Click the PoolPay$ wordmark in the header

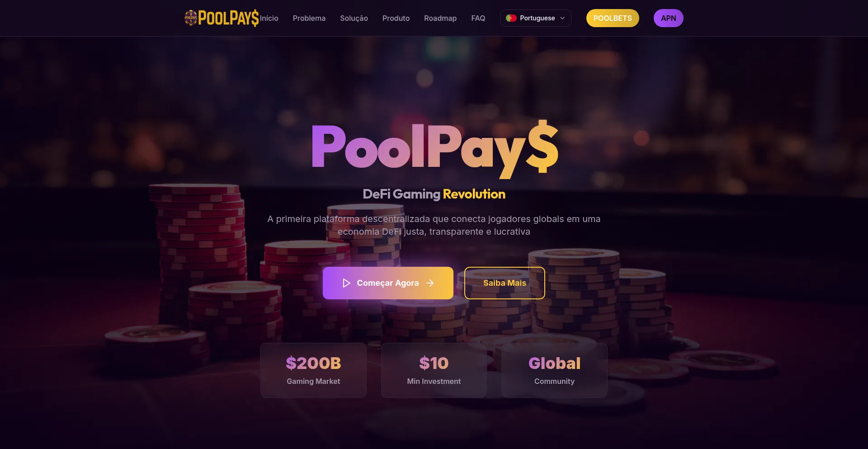coord(228,18)
